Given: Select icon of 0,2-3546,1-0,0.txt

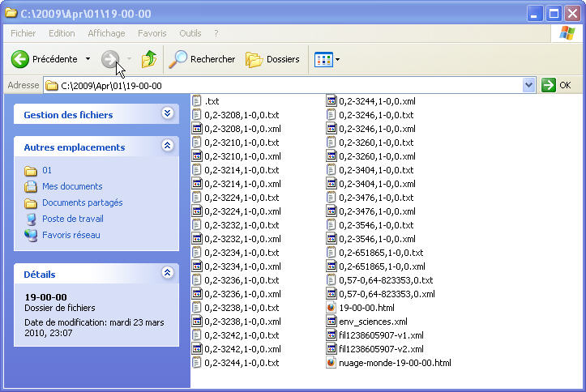Looking at the screenshot, I should [331, 225].
